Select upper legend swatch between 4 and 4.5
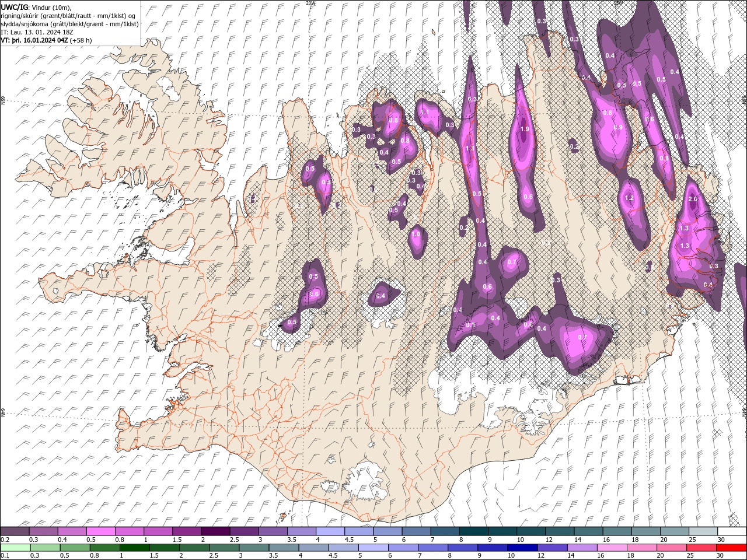 click(x=330, y=531)
